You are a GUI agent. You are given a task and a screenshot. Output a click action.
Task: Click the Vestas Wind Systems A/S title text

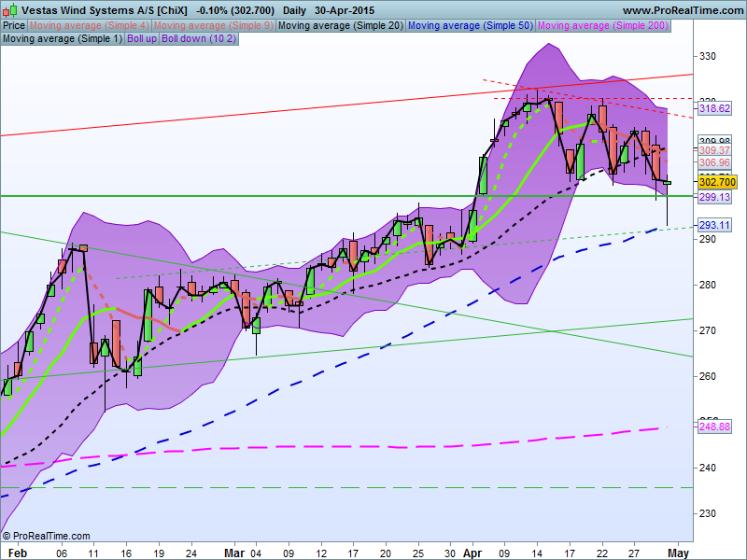[105, 10]
